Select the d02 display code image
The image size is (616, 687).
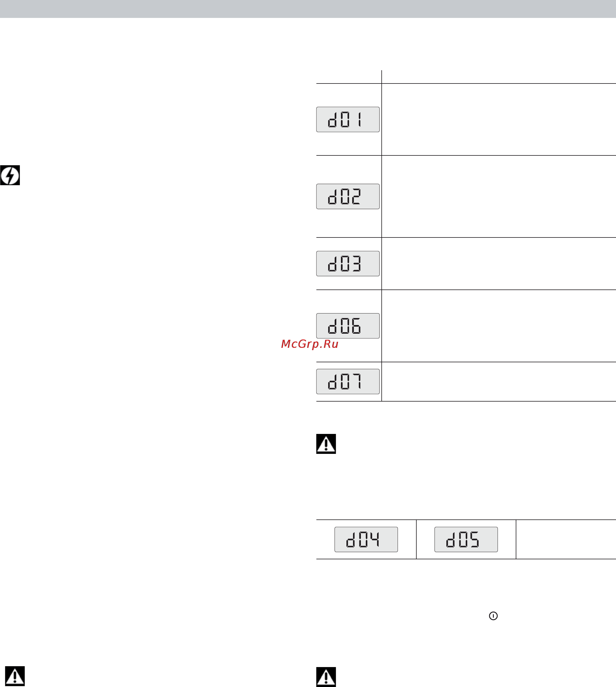click(348, 197)
